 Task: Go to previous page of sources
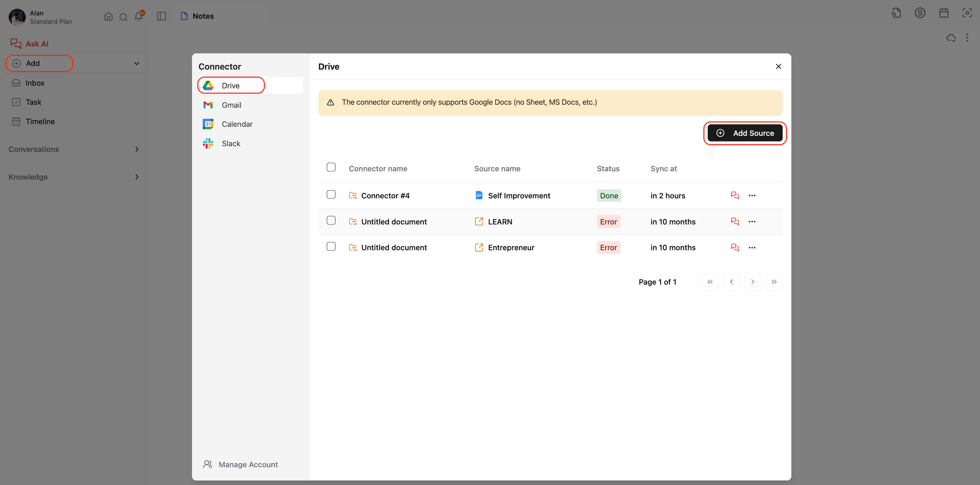pyautogui.click(x=732, y=282)
